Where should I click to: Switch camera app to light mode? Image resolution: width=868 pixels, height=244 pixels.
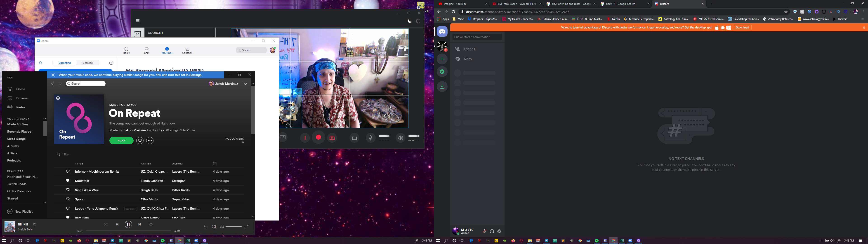[x=418, y=21]
